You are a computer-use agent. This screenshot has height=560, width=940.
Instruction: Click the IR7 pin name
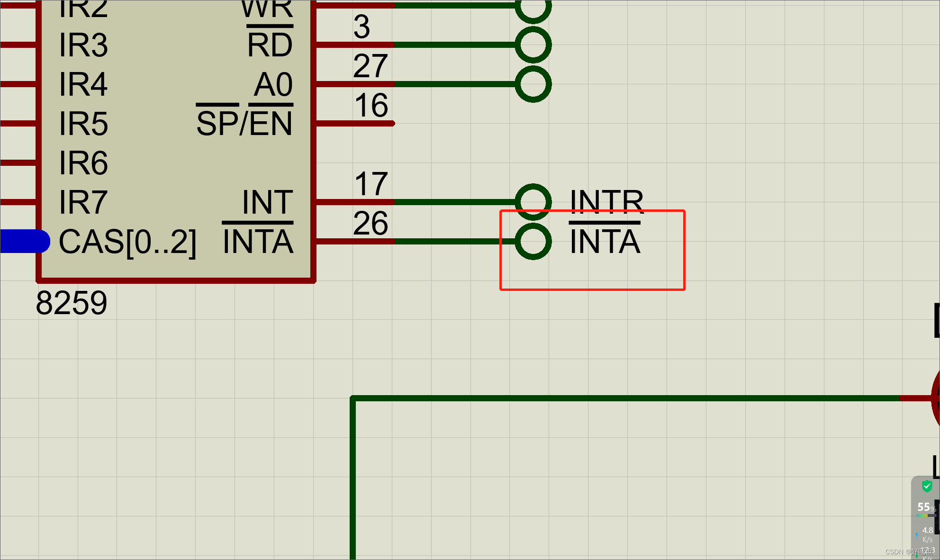tap(83, 202)
